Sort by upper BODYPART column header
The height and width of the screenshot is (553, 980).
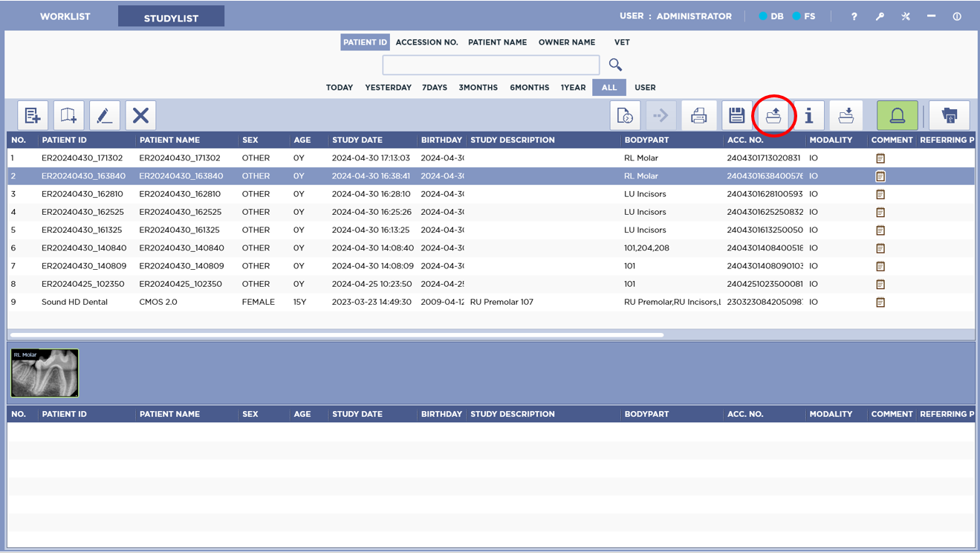click(646, 140)
